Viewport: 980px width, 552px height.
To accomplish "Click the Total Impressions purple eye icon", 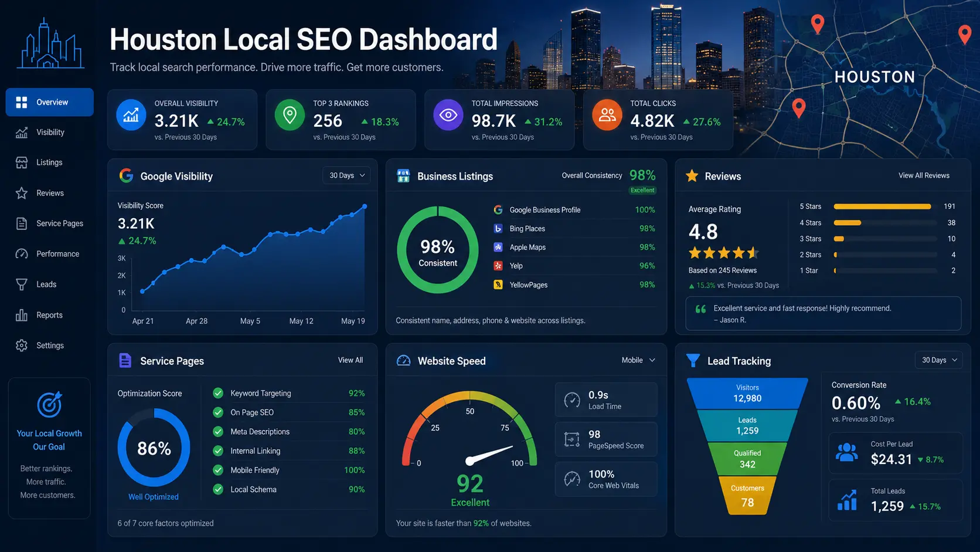I will [x=448, y=115].
